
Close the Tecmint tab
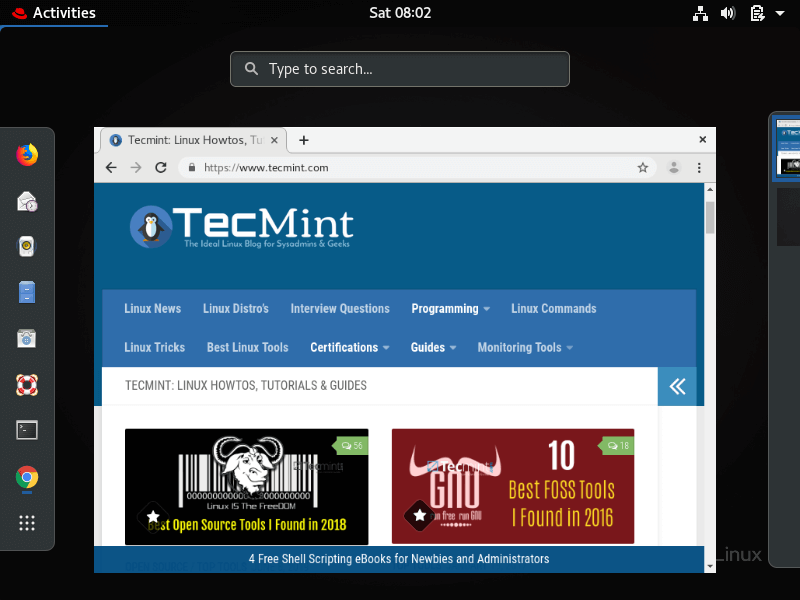click(274, 140)
